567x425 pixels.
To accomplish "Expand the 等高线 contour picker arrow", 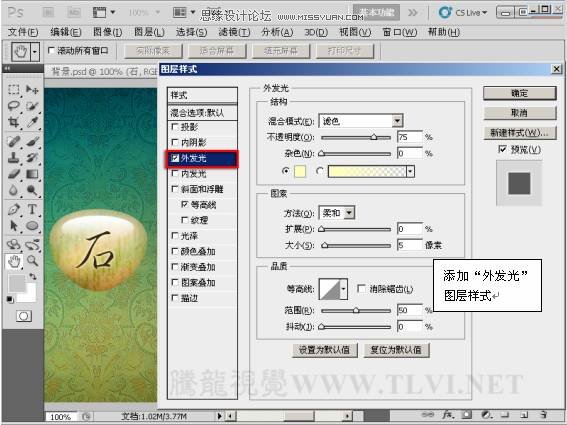I will pos(344,289).
